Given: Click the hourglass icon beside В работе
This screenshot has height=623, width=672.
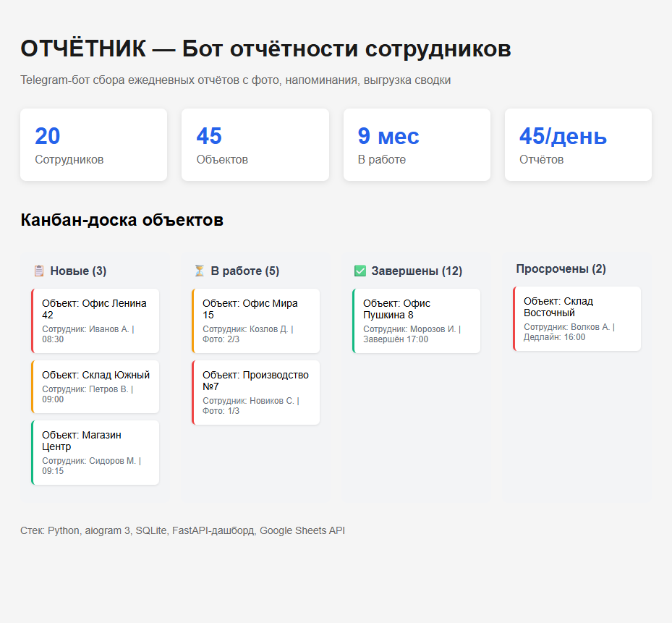Looking at the screenshot, I should tap(200, 271).
